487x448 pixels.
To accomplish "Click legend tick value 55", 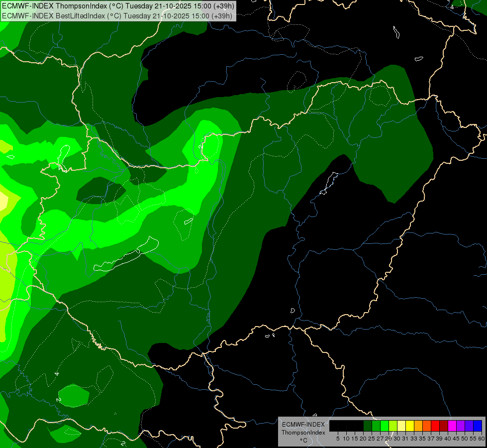I will pyautogui.click(x=474, y=439).
